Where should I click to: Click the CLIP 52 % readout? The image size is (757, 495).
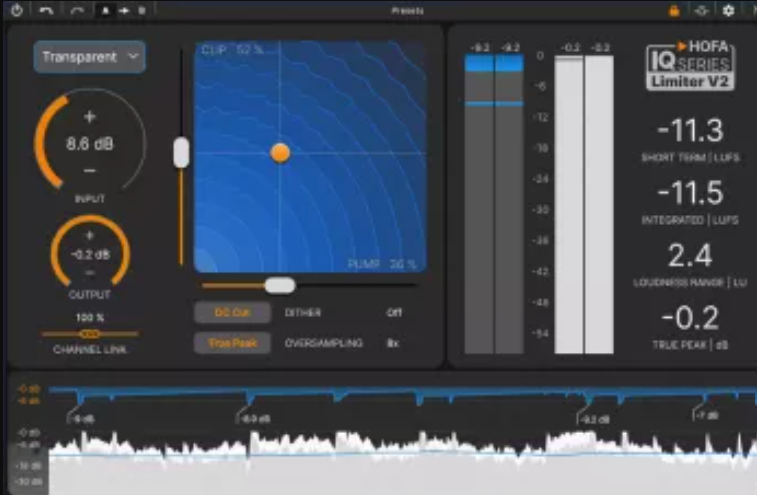click(x=233, y=50)
